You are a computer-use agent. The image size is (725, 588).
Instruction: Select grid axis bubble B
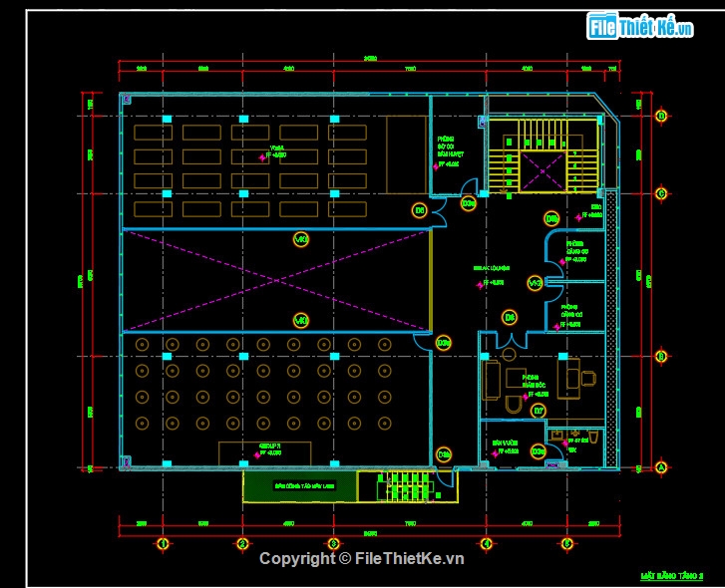coord(661,356)
